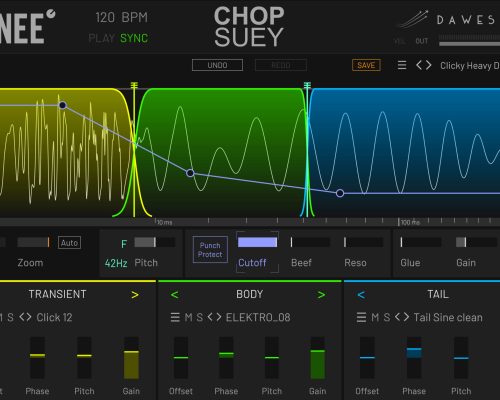Adjust the Glue slider
The height and width of the screenshot is (400, 500).
pyautogui.click(x=421, y=242)
